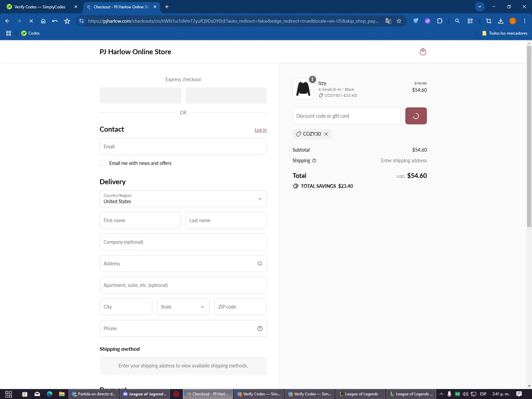Open the Codes bookmark
The image size is (532, 399).
(31, 33)
